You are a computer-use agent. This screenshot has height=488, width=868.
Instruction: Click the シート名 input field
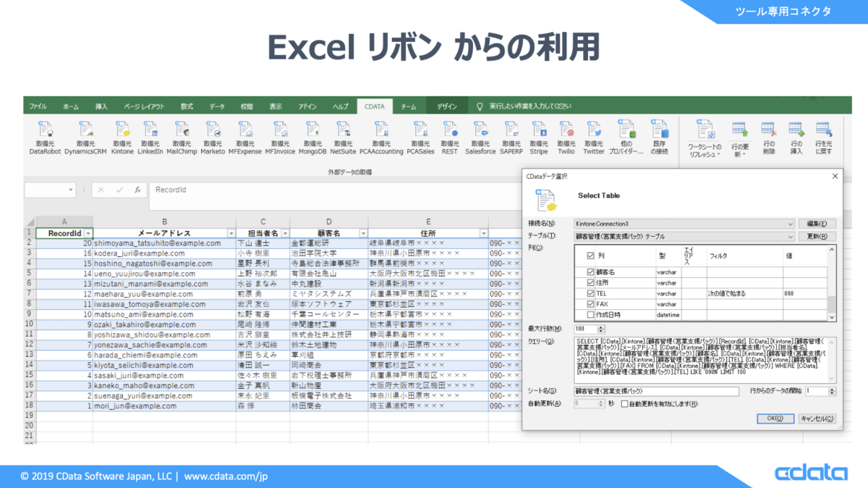[657, 391]
